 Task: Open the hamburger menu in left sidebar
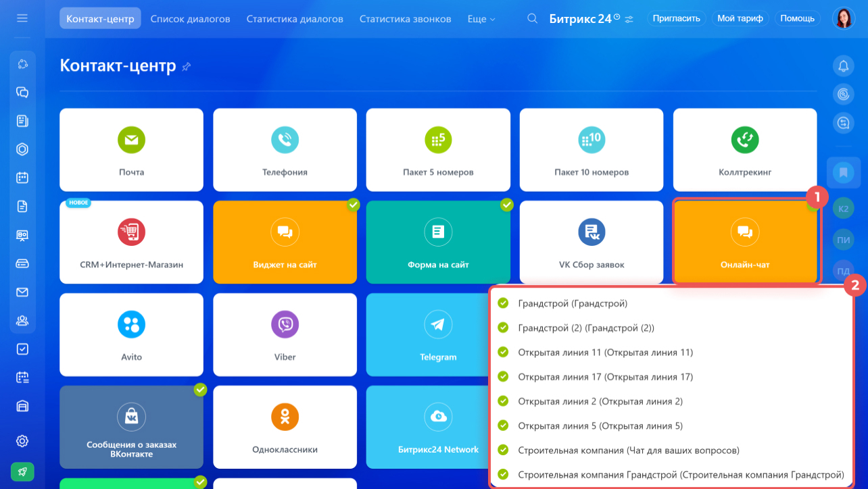click(22, 18)
